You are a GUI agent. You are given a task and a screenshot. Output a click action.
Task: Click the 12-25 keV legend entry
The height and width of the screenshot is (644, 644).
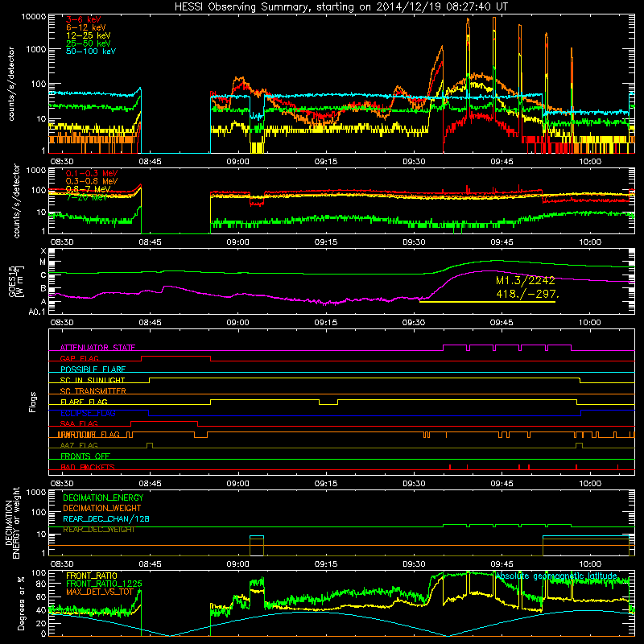(88, 35)
